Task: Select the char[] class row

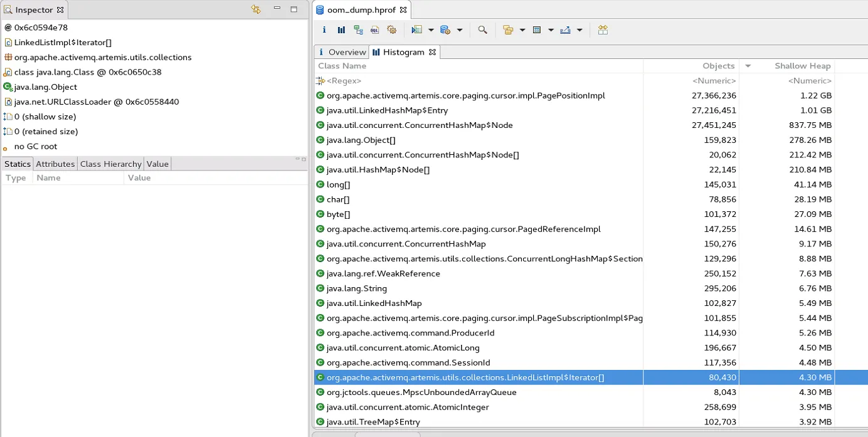Action: (x=591, y=199)
